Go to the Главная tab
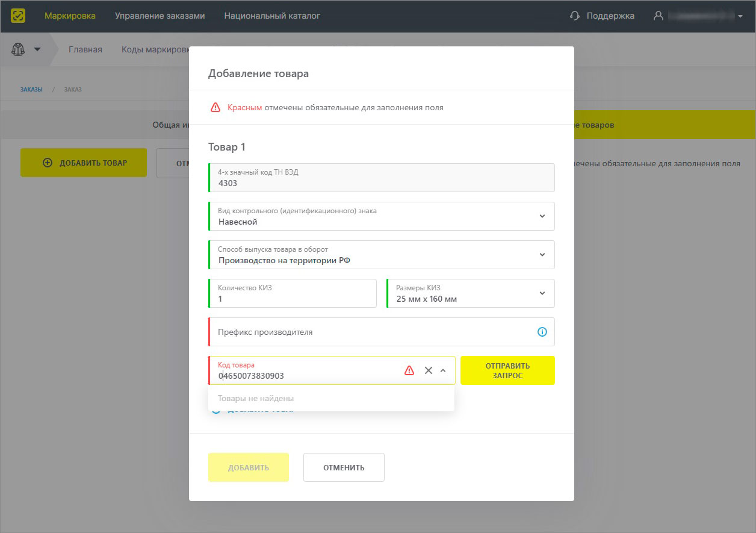This screenshot has height=533, width=756. (x=85, y=49)
